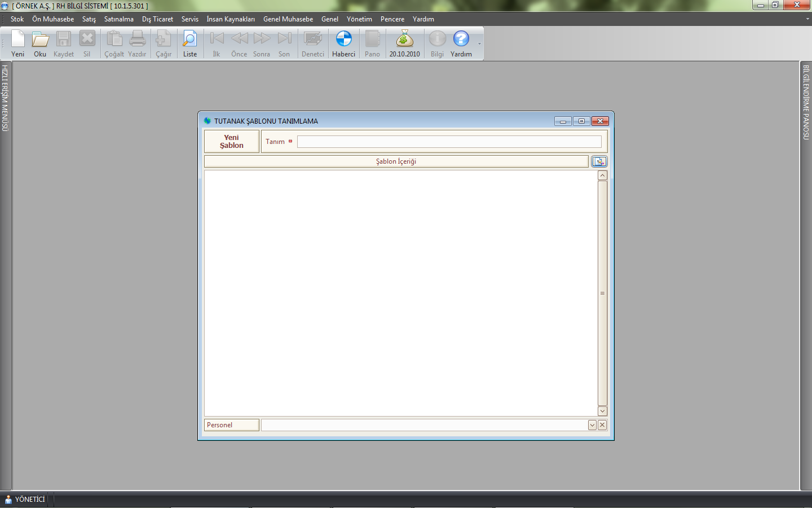Click the icon button beside Şablon İçeriği
Viewport: 812px width, 508px height.
(x=599, y=161)
